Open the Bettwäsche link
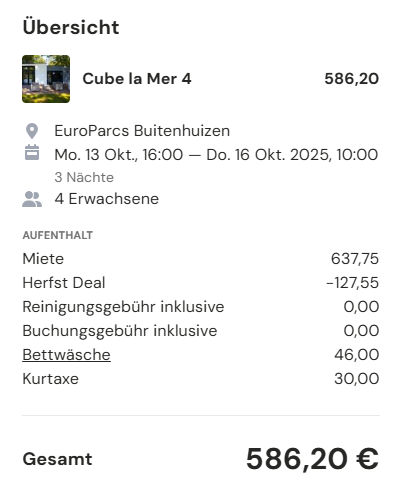Screen dimensions: 393x489 (66, 355)
